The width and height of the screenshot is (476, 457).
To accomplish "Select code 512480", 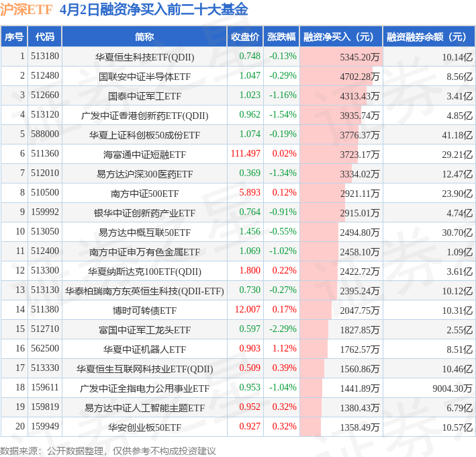I will [45, 76].
